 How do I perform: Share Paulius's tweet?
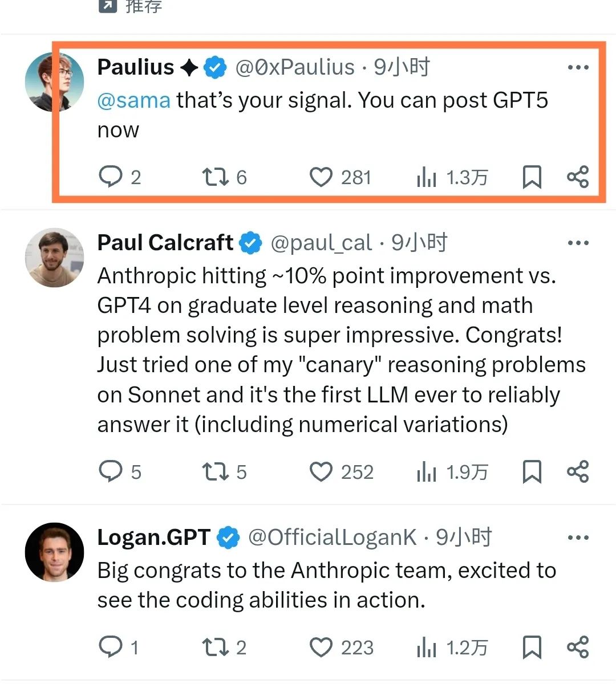click(578, 177)
